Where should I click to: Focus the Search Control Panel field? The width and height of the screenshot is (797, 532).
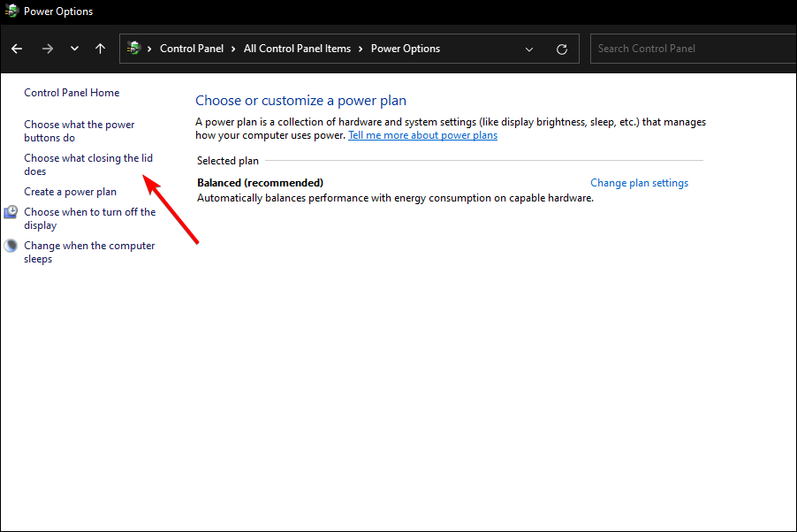coord(694,49)
